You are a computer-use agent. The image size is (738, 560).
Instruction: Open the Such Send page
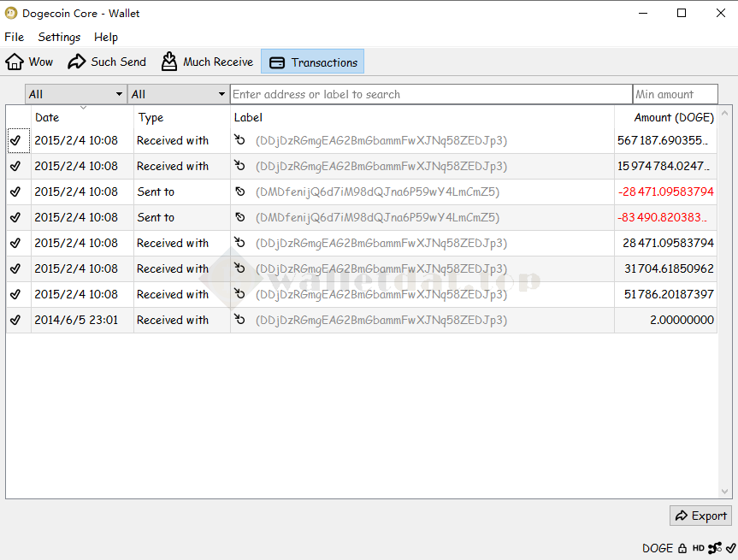(107, 62)
